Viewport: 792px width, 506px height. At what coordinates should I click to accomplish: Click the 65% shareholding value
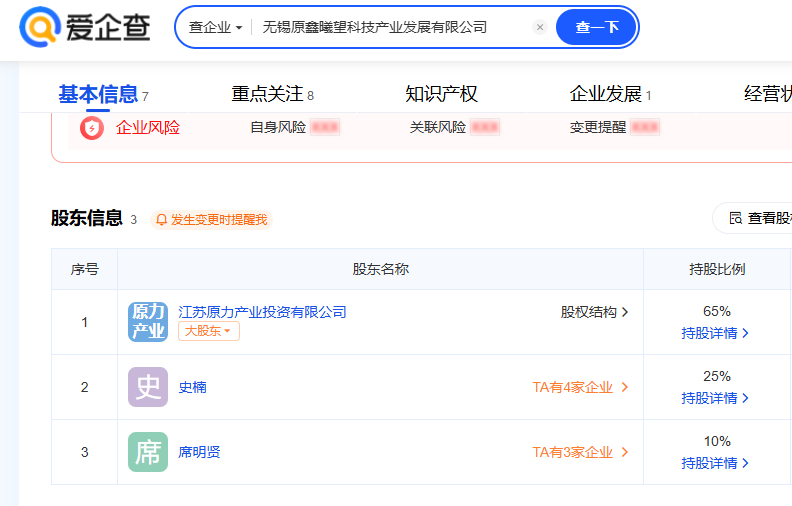click(x=717, y=311)
